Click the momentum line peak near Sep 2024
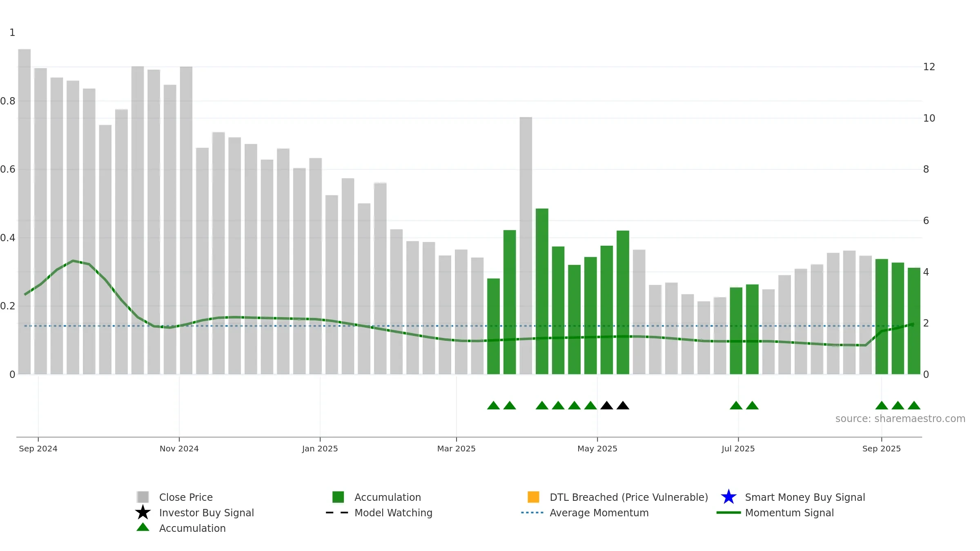 click(73, 260)
